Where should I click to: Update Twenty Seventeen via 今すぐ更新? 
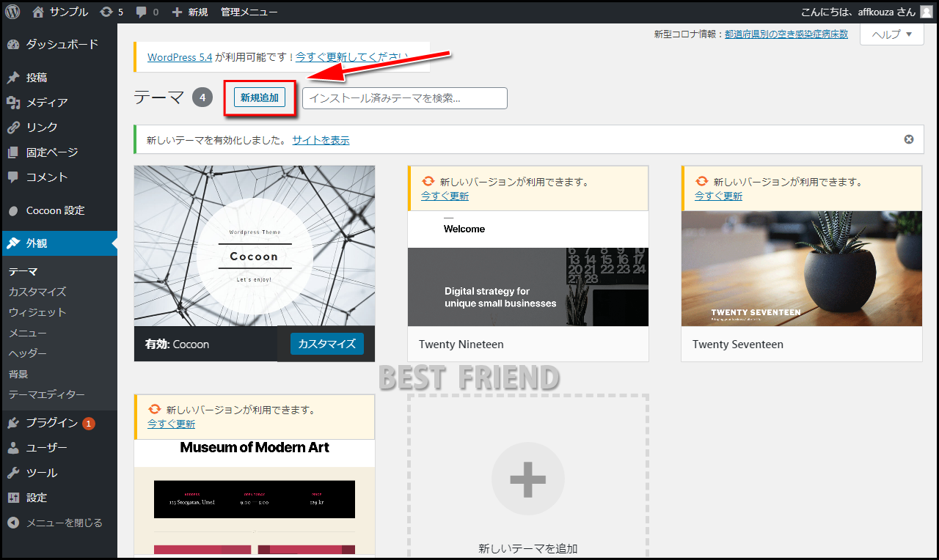pos(718,196)
